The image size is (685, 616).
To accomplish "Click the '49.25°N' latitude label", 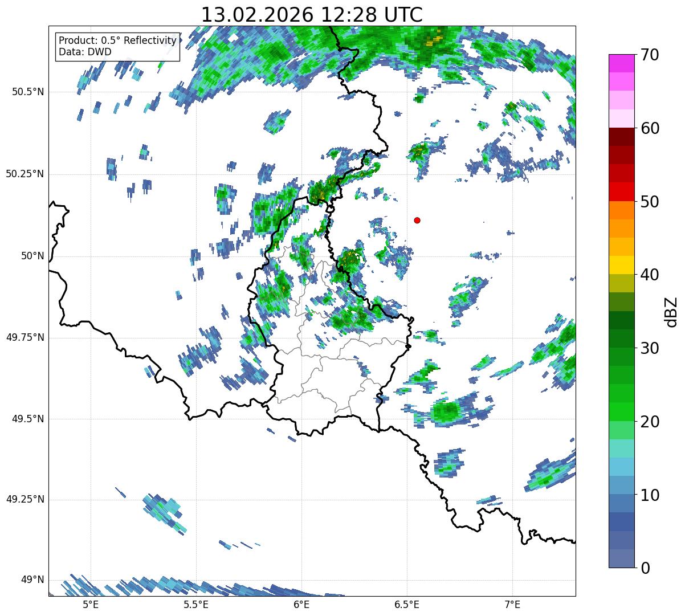I will coord(25,499).
